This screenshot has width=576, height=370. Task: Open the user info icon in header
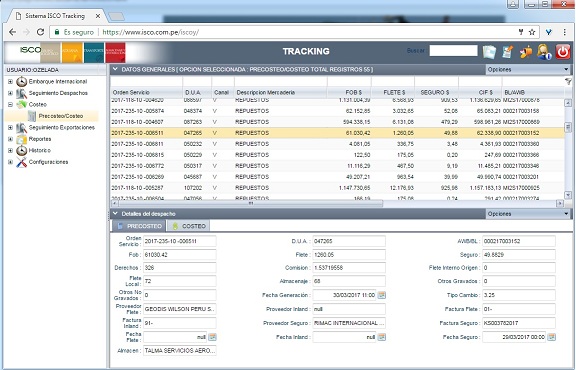click(x=544, y=51)
